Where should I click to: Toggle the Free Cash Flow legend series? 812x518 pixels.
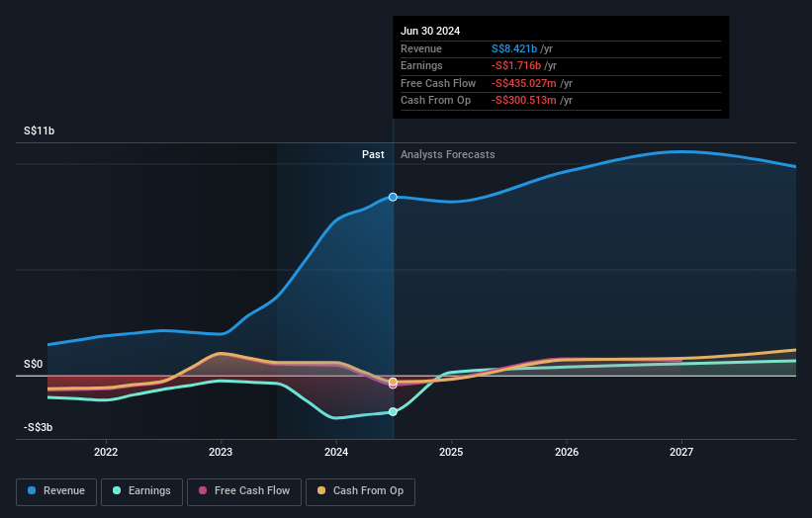click(x=244, y=491)
